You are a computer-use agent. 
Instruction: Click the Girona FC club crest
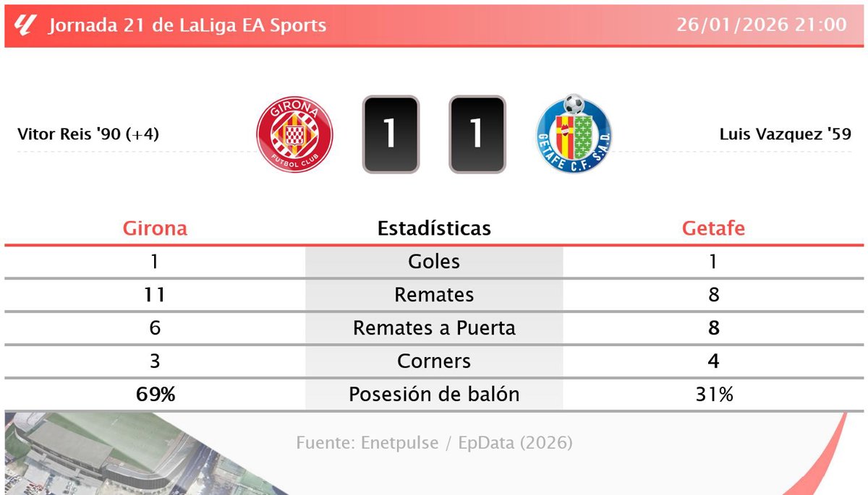294,134
